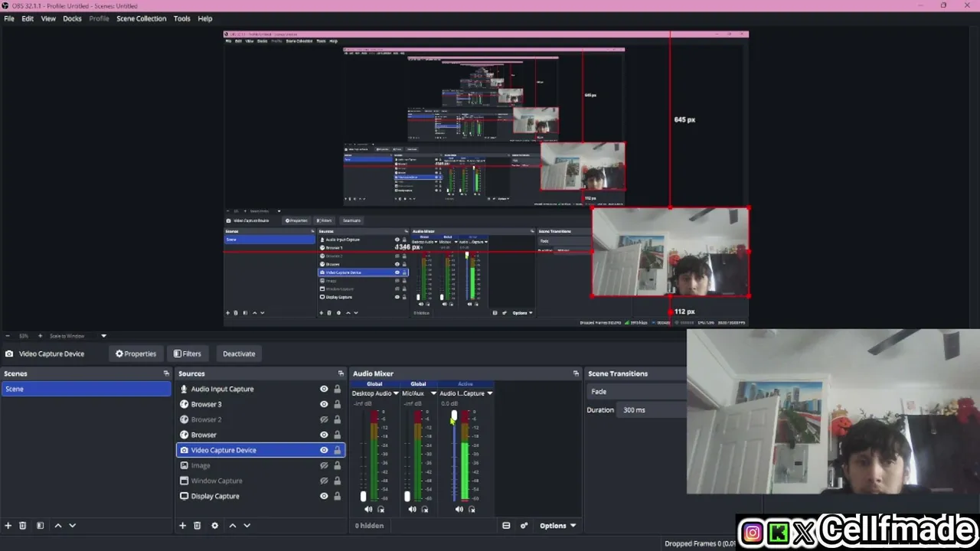Click the transition Duration field
The width and height of the screenshot is (980, 551).
(653, 410)
